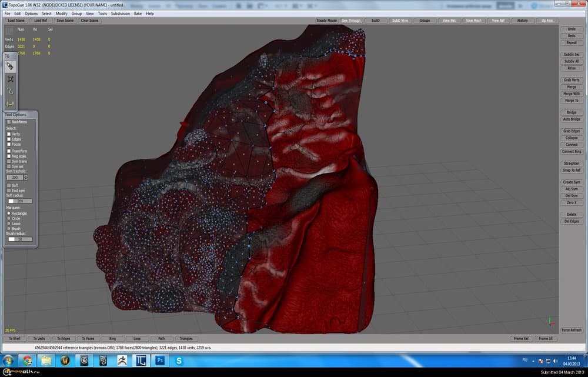Open Google Chrome from the taskbar
588x377 pixels.
pos(27,360)
